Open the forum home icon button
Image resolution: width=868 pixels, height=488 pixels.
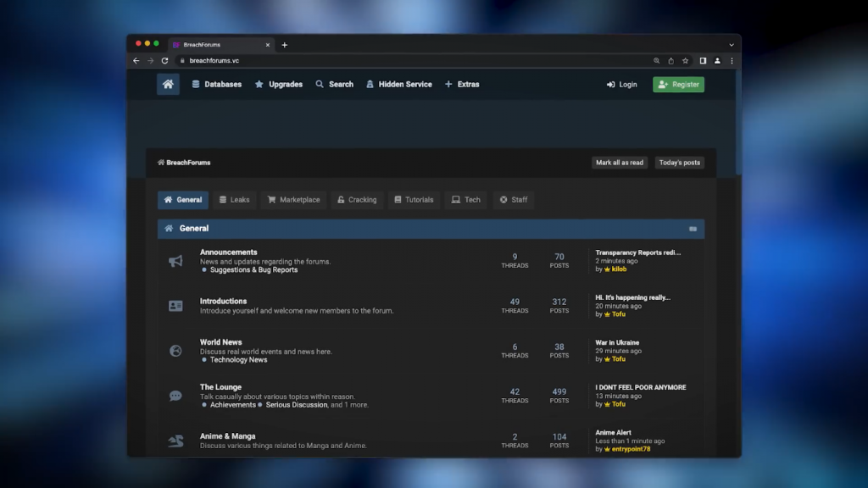click(168, 84)
